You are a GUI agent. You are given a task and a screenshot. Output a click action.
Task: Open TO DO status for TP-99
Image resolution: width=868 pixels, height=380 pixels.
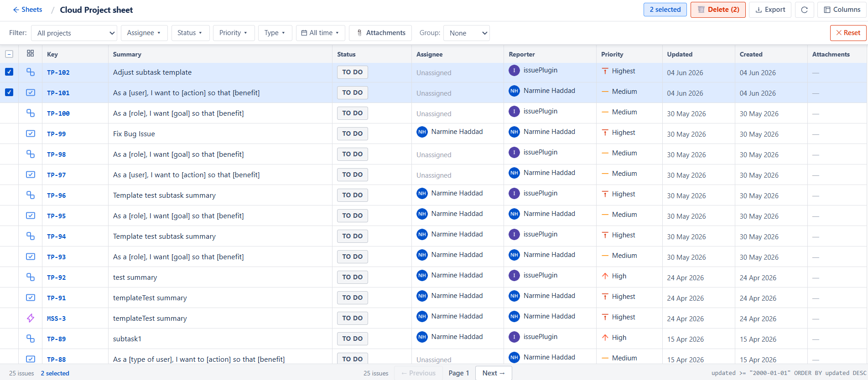point(353,134)
